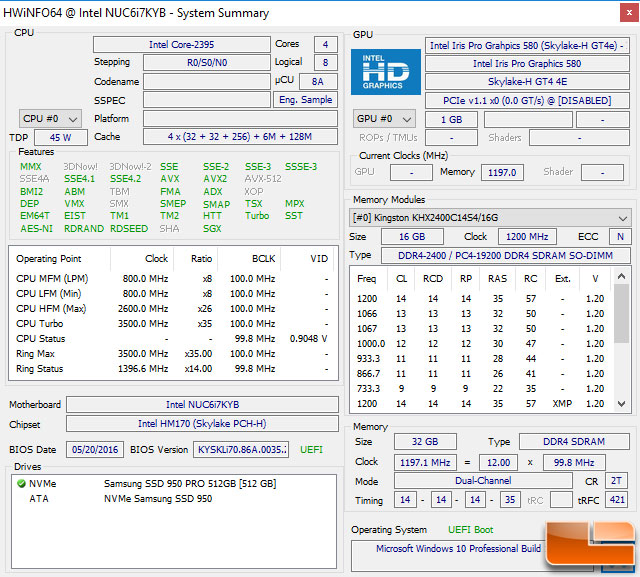The image size is (640, 577).
Task: Open the GPU #0 selector dropdown
Action: [x=384, y=119]
